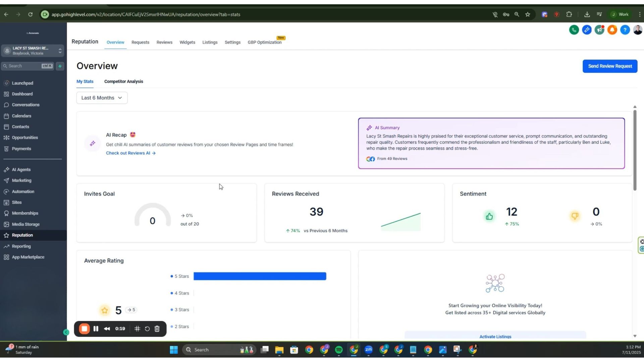
Task: Click the green phone dialer icon
Action: 574,30
